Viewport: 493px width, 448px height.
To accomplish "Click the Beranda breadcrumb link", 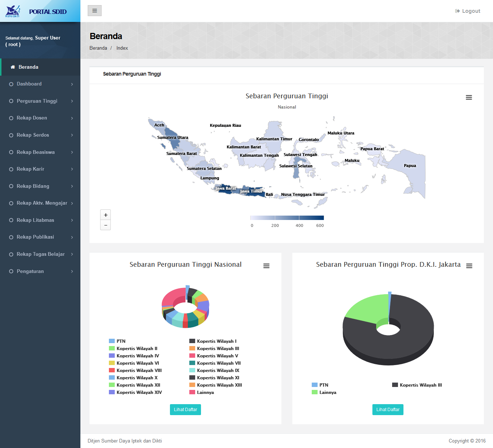I will pyautogui.click(x=98, y=48).
